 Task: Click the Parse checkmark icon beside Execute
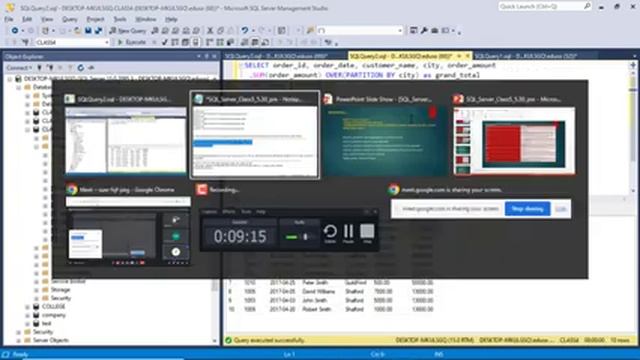pos(165,42)
